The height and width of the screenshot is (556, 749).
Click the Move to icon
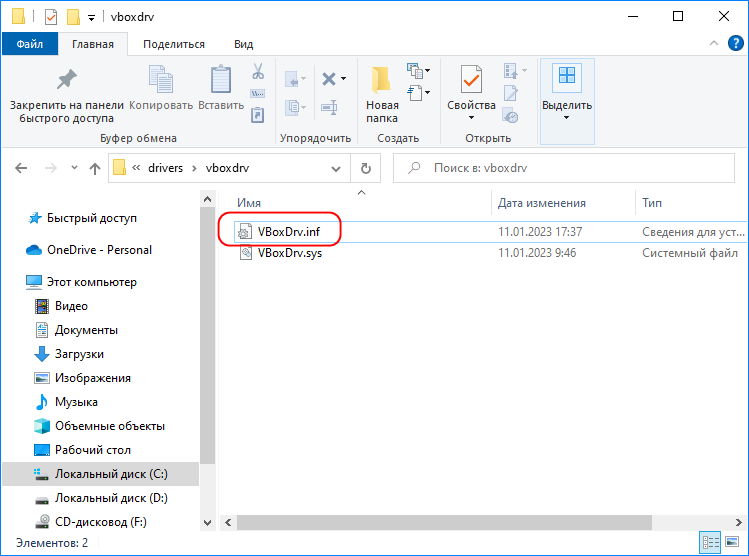[x=293, y=79]
